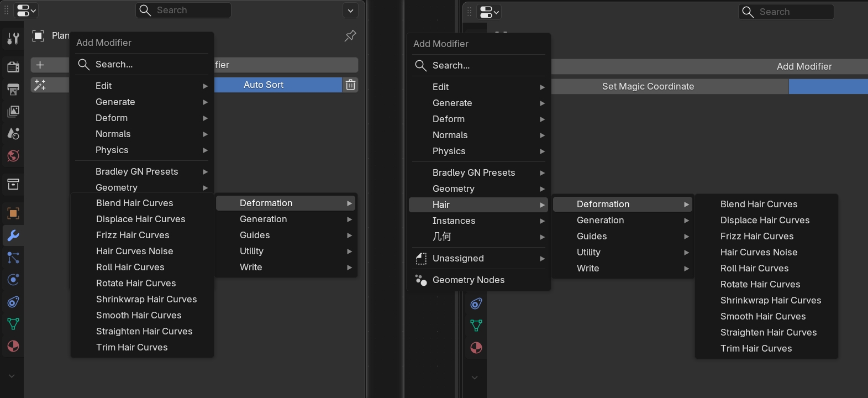Open the Tool properties tab icon

pos(13,38)
